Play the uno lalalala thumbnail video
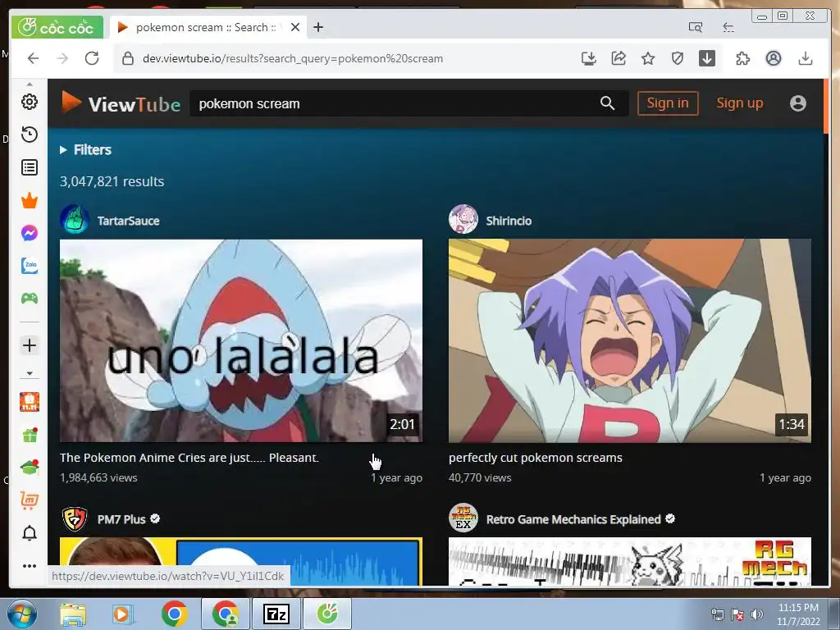840x630 pixels. 241,340
